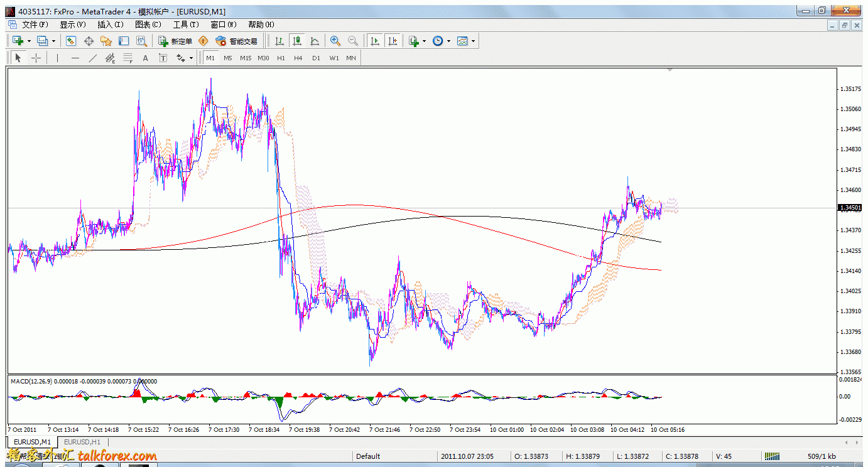Open the New Chart toolbar icon
This screenshot has height=467, width=868.
click(18, 41)
